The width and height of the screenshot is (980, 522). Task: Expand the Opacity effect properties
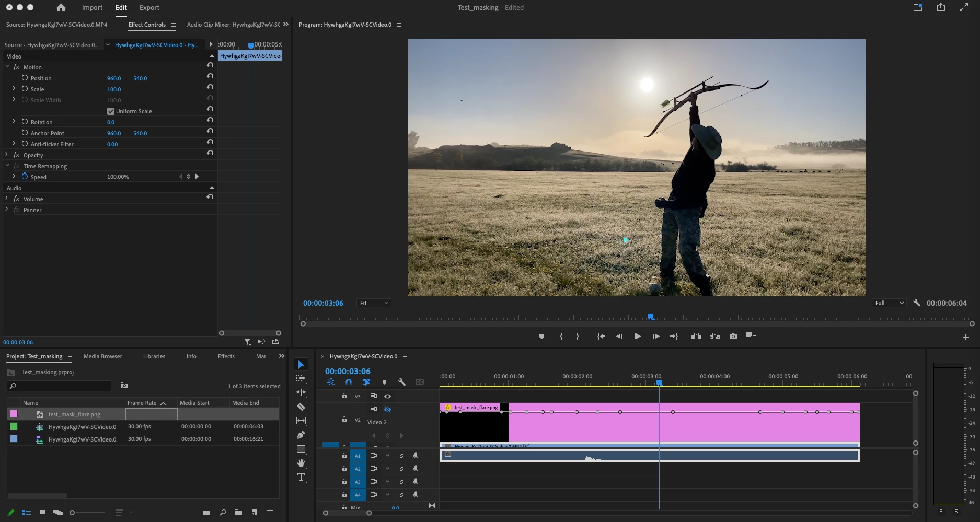(x=7, y=155)
